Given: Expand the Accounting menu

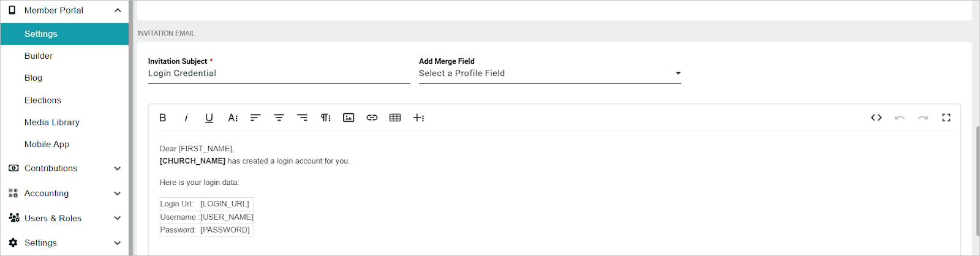Looking at the screenshot, I should pos(64,194).
